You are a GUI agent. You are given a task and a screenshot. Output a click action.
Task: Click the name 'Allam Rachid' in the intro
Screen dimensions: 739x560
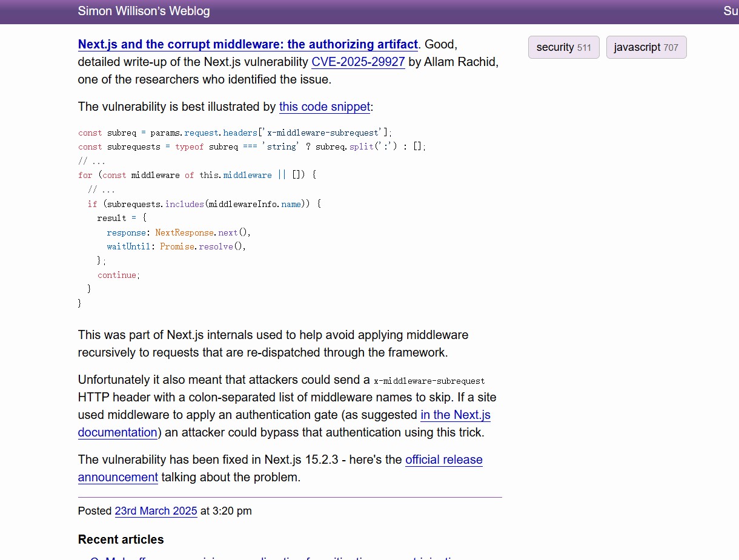click(460, 62)
